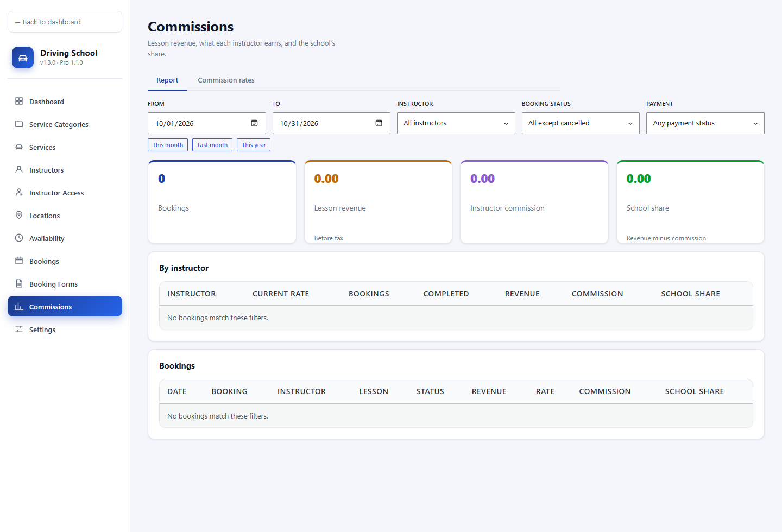Click the Services car icon
Screen dimensions: 782x532
tap(19, 147)
